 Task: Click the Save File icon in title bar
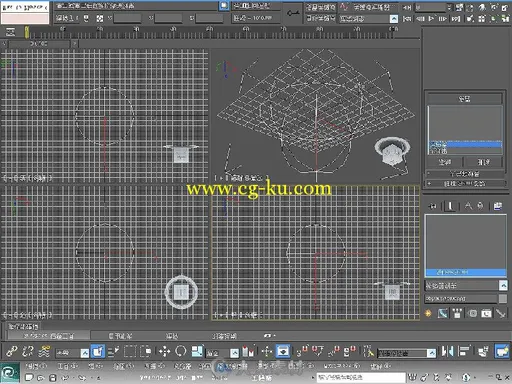(53, 378)
